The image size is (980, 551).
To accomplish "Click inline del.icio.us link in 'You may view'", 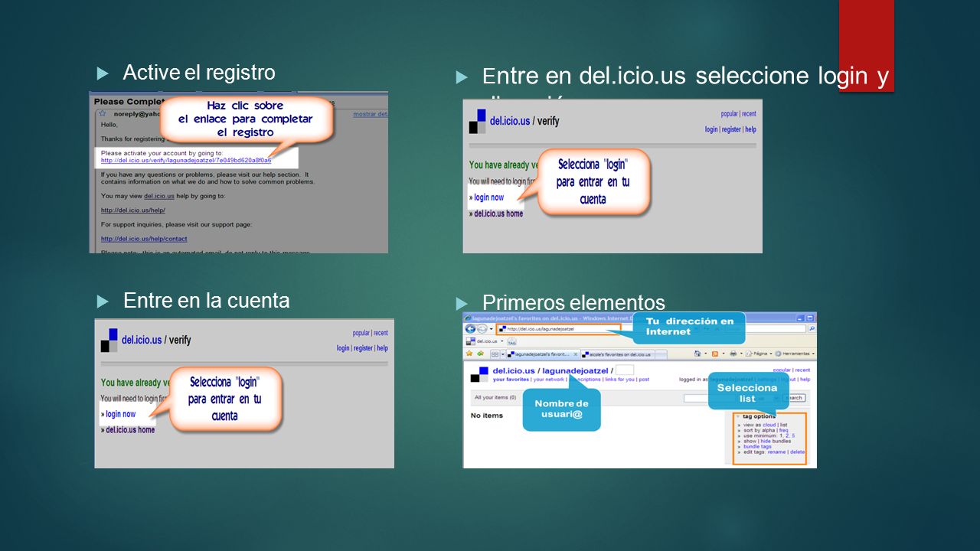I will tap(159, 196).
